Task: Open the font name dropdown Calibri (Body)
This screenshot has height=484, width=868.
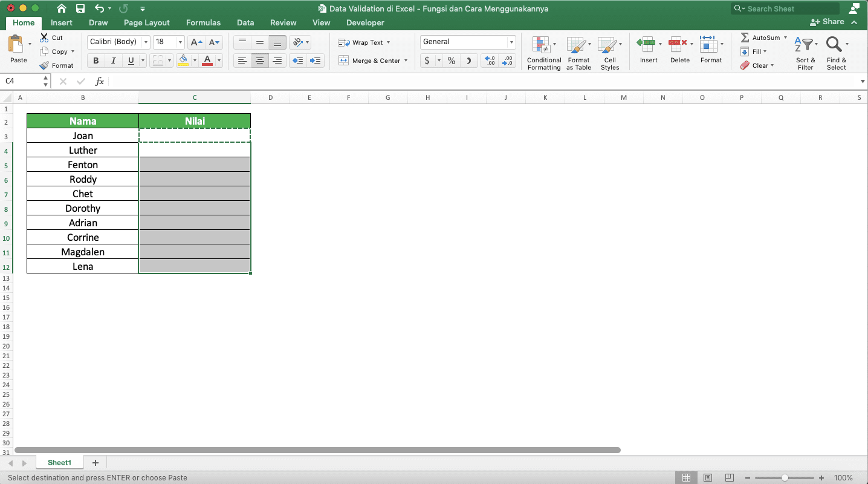Action: [x=146, y=42]
